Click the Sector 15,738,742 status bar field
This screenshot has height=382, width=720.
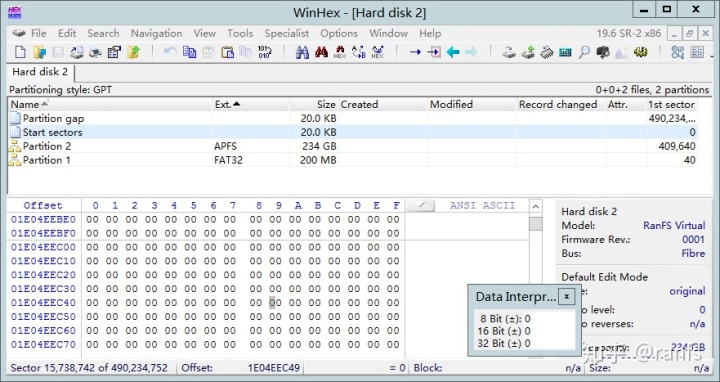pyautogui.click(x=89, y=368)
